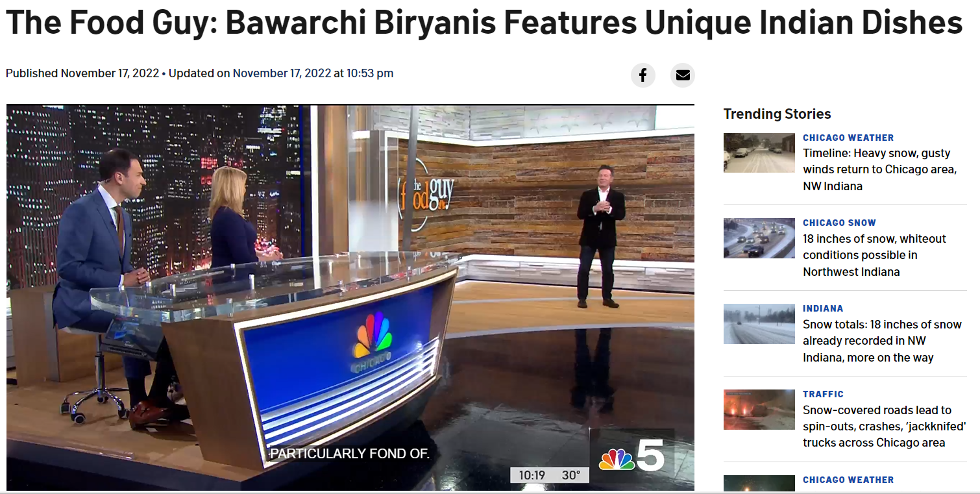Open the TRAFFIC category link

pos(823,394)
